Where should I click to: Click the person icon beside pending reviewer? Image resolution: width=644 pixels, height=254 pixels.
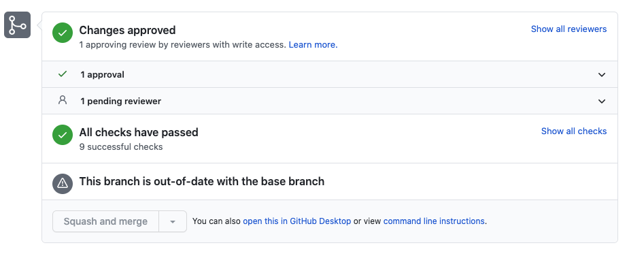coord(63,100)
